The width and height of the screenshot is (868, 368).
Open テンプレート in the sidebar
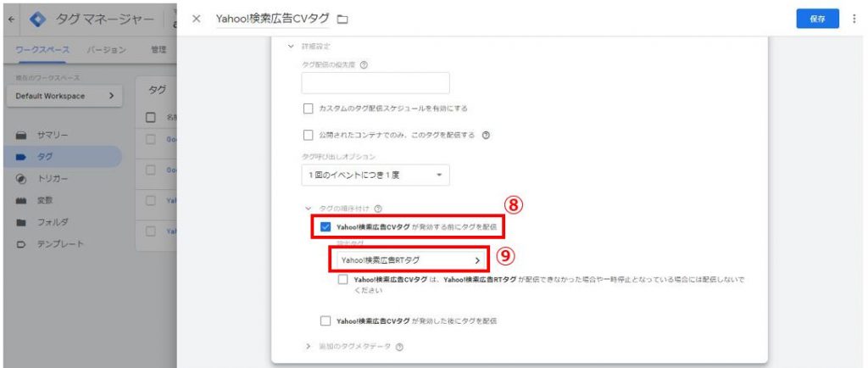tap(60, 243)
